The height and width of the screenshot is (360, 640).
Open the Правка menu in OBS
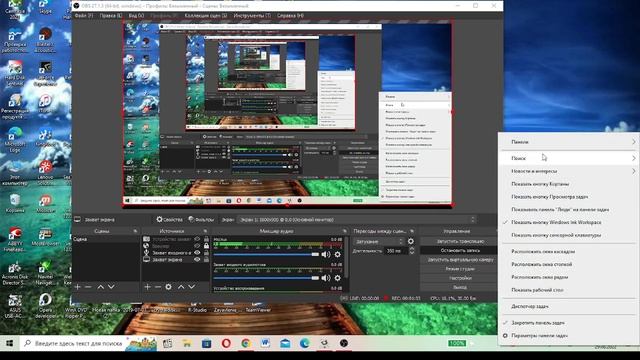tap(111, 16)
